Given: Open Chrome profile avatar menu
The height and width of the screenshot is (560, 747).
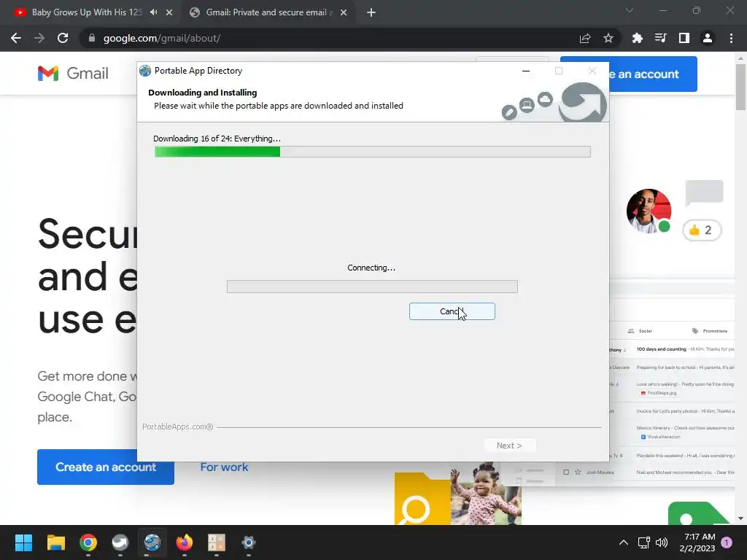Looking at the screenshot, I should [708, 38].
